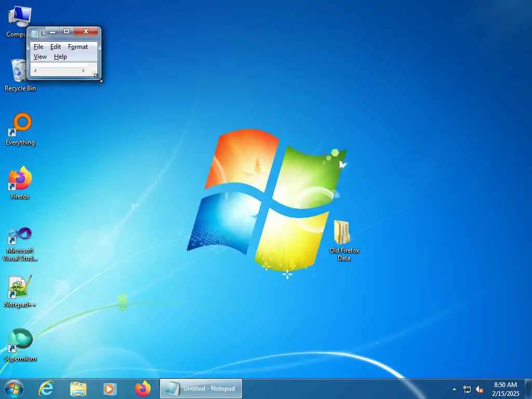Launch Internet Explorer from taskbar
Viewport: 532px width, 399px height.
coord(46,389)
